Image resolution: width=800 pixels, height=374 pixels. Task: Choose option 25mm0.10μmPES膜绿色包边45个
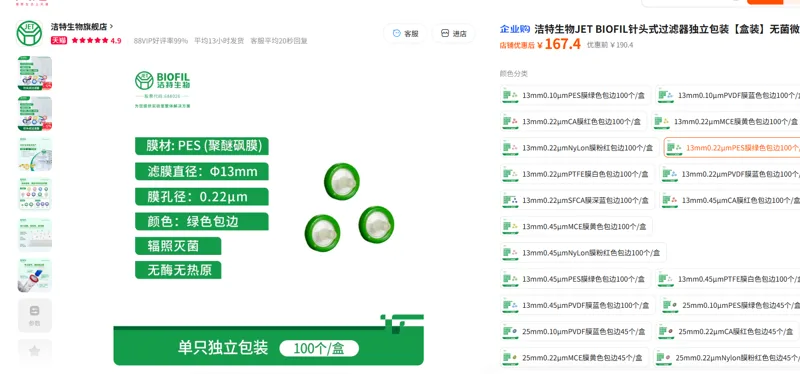pos(730,305)
